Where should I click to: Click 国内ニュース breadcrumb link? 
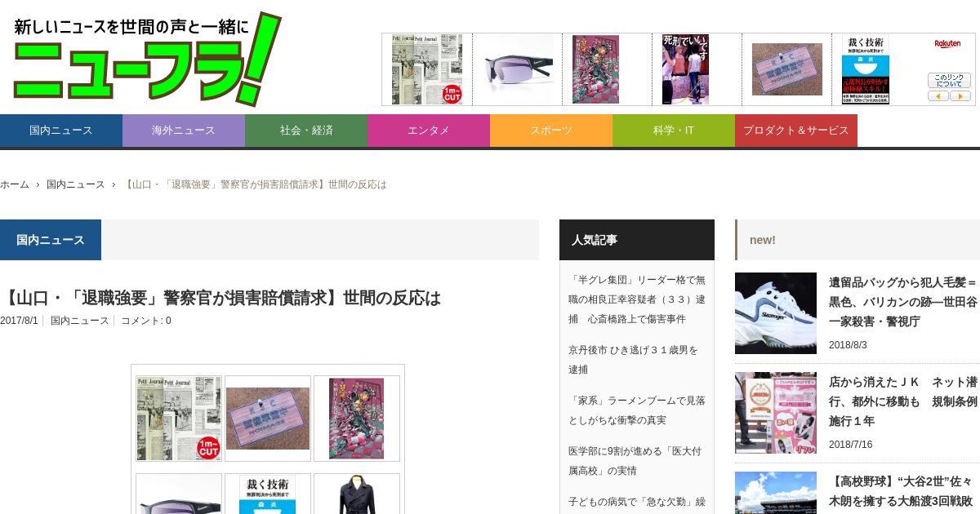tap(76, 184)
